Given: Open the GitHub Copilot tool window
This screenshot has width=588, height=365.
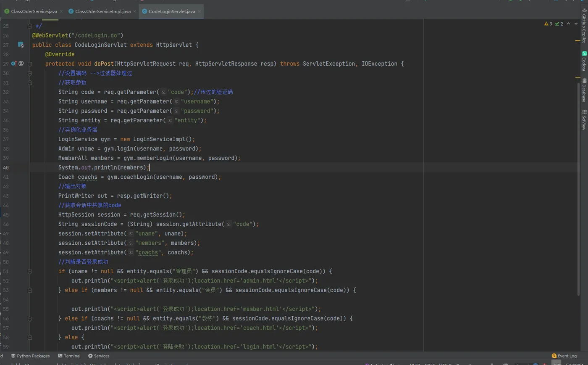Looking at the screenshot, I should [584, 25].
